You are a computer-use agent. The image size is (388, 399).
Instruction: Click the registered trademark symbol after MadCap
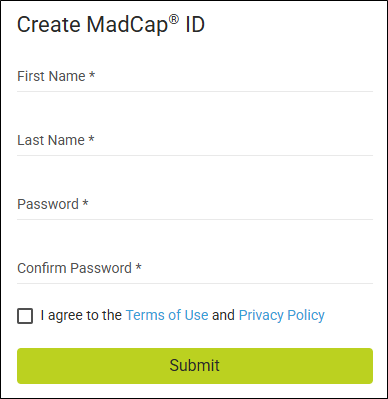pyautogui.click(x=174, y=20)
